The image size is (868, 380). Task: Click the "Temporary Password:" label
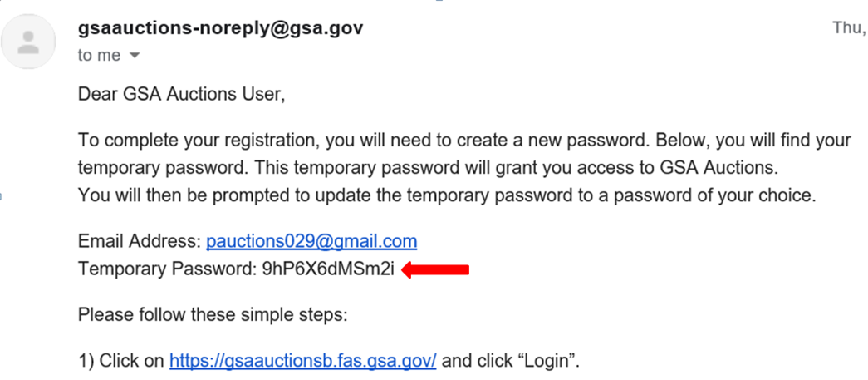167,269
